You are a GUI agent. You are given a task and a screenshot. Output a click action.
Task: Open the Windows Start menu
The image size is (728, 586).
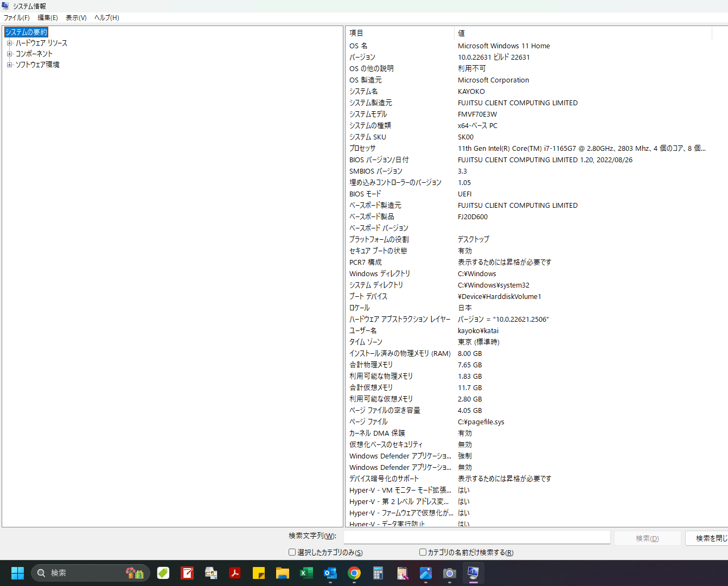coord(18,573)
